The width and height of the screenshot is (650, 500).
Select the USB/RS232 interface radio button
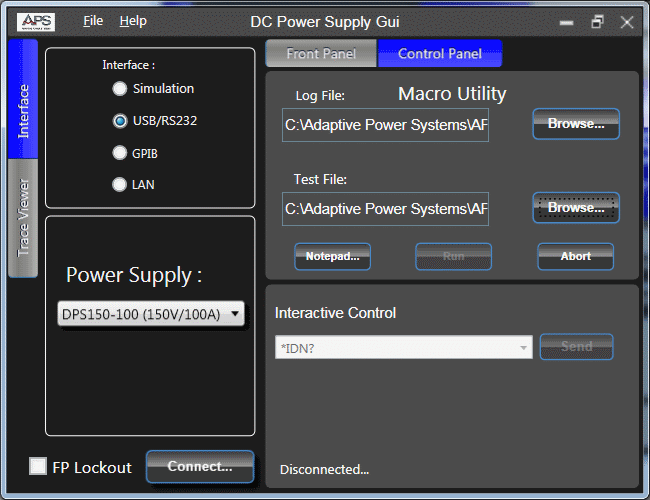pos(120,121)
